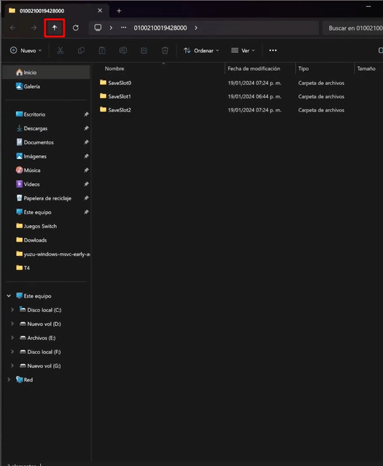This screenshot has width=383, height=466.
Task: Expand the Red network node
Action: 9,380
